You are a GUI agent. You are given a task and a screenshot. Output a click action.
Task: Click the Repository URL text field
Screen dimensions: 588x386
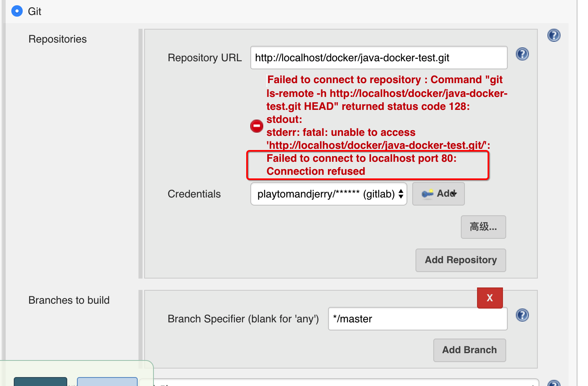point(379,58)
